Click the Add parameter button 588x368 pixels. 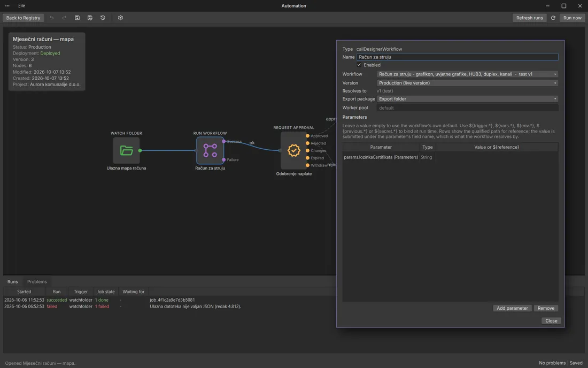pos(512,308)
